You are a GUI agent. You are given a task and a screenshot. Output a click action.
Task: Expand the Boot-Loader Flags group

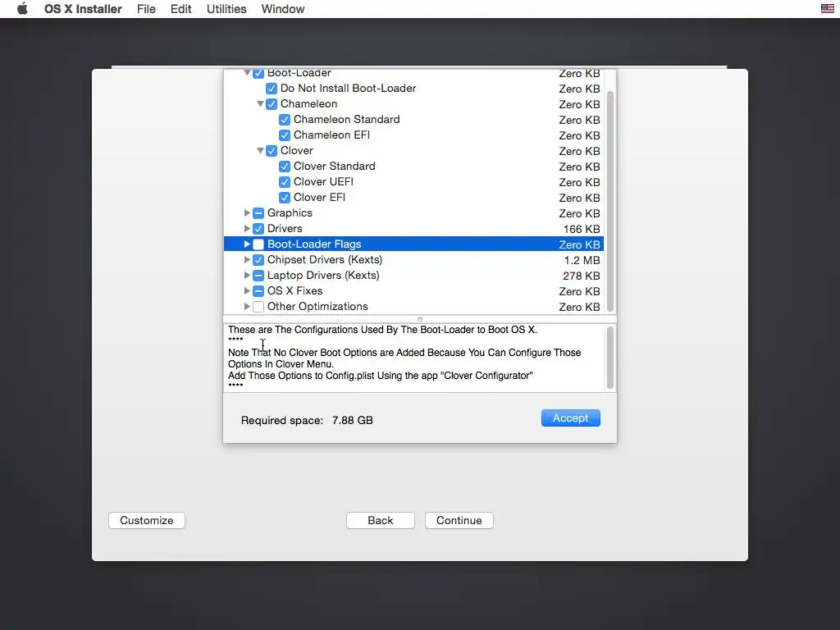coord(247,244)
